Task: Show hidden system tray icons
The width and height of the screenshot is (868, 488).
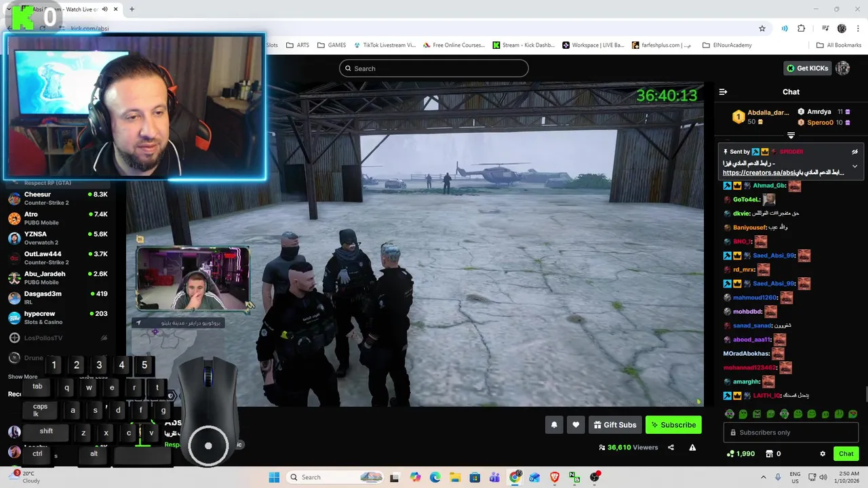Action: click(764, 477)
